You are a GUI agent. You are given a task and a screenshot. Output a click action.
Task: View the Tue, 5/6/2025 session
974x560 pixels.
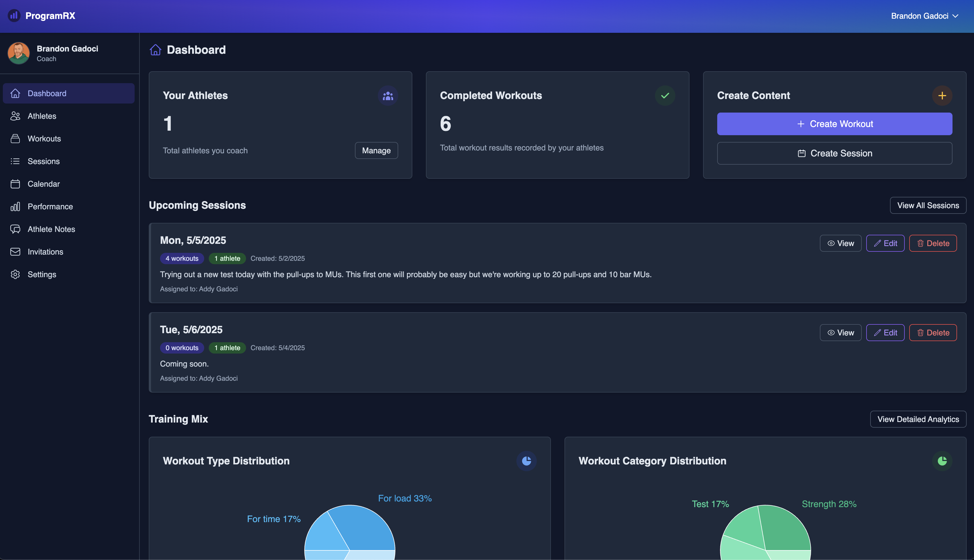point(841,333)
